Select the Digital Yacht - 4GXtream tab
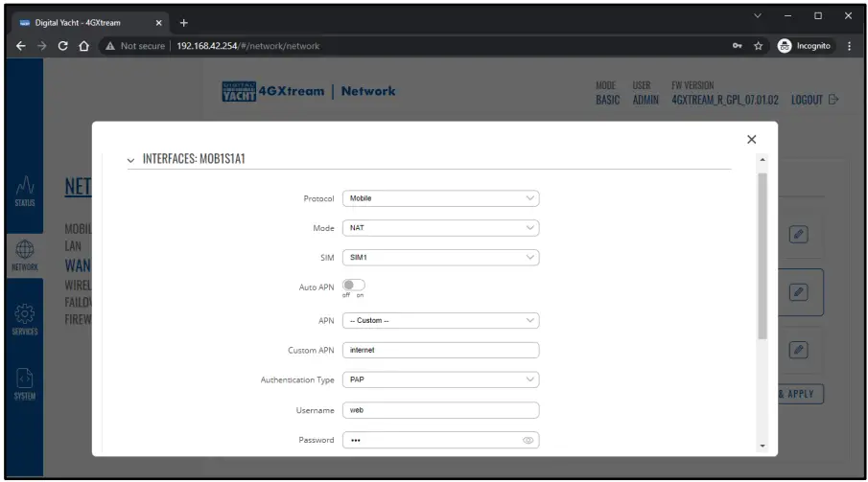Image resolution: width=868 pixels, height=482 pixels. (88, 23)
